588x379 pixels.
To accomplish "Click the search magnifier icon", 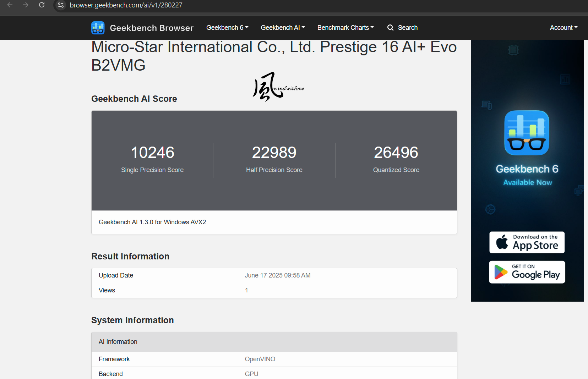I will [x=390, y=28].
